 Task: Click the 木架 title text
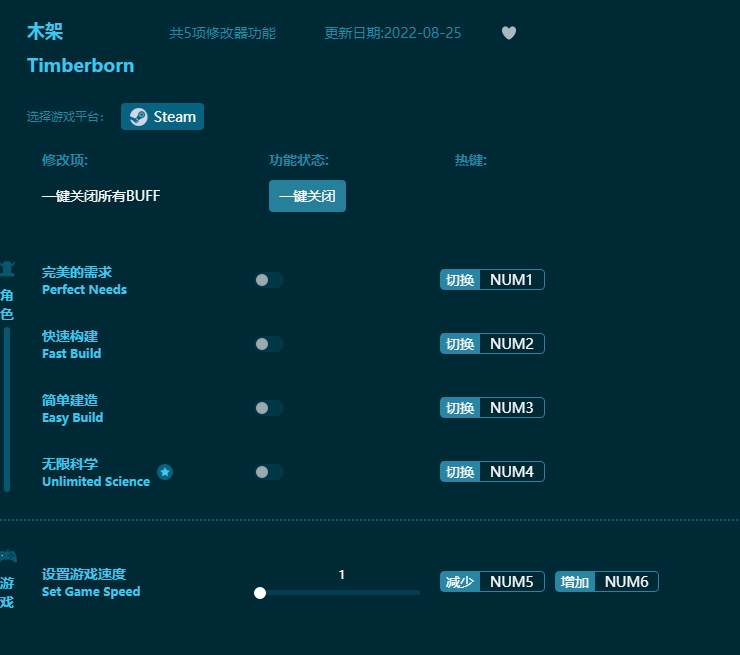click(x=45, y=32)
